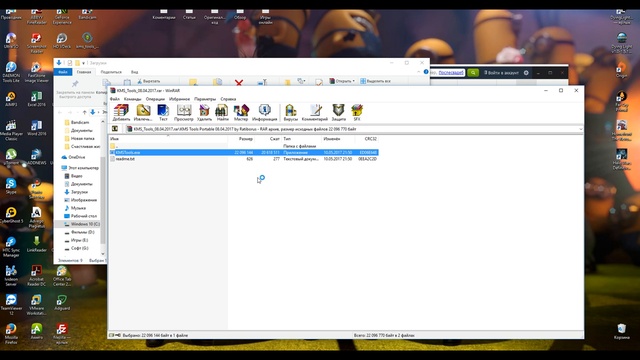
Task: Click the up-one-level icon beside the archive path
Action: pos(115,129)
